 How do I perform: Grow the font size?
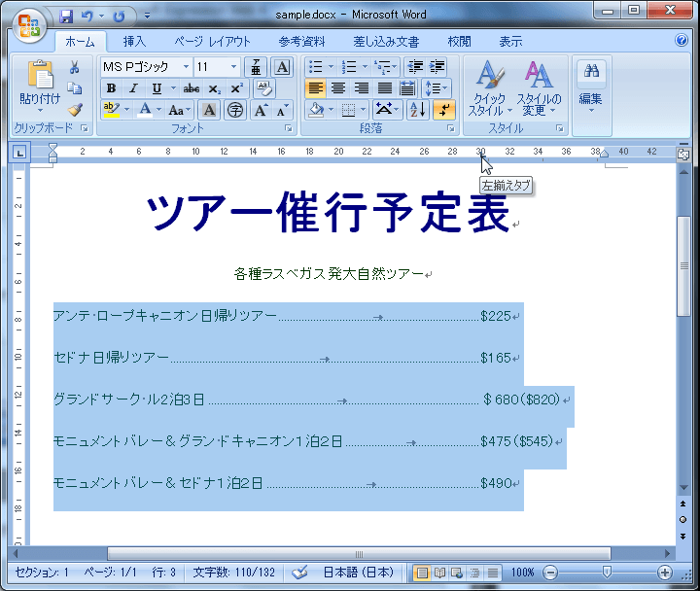tap(261, 110)
